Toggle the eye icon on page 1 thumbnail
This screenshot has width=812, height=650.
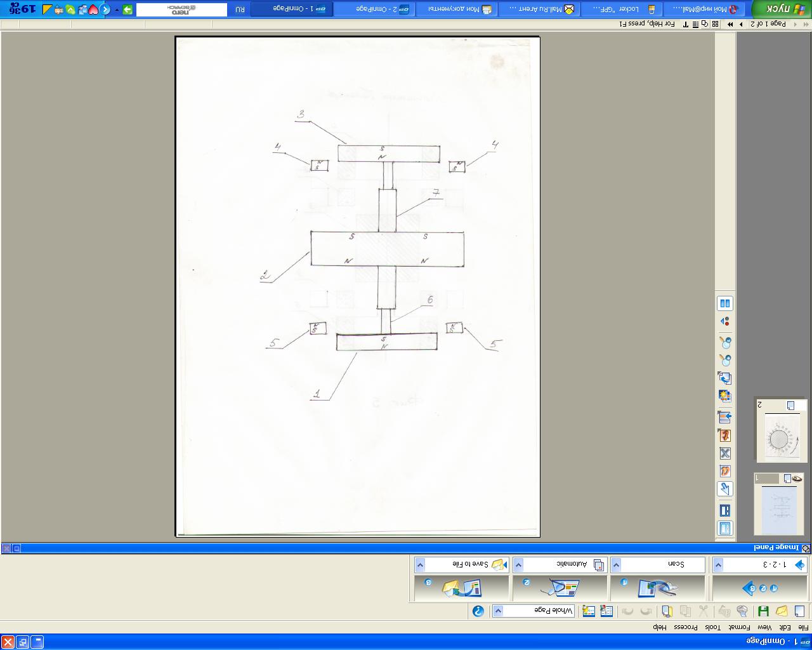[797, 479]
